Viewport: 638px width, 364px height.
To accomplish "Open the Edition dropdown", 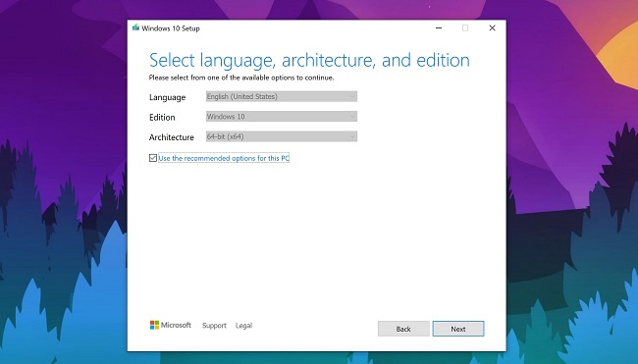I will pyautogui.click(x=282, y=117).
